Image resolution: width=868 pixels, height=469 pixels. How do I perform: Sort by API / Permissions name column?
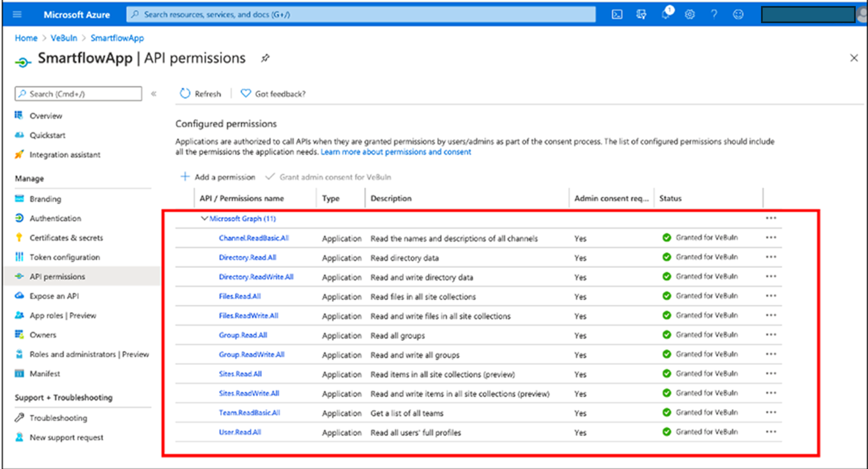(x=242, y=198)
